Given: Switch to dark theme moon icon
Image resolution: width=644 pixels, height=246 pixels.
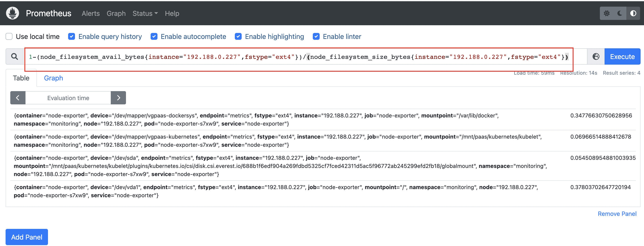Looking at the screenshot, I should coord(620,13).
